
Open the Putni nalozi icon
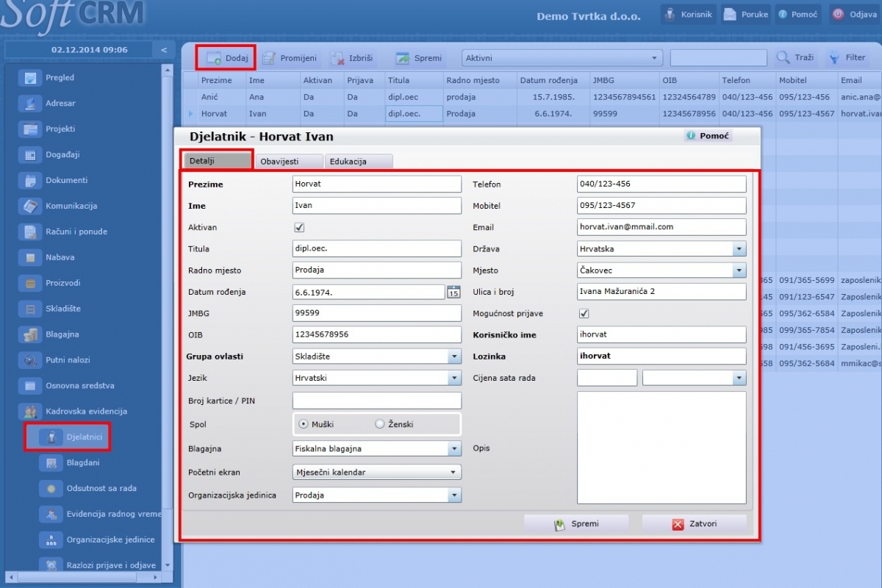(30, 361)
